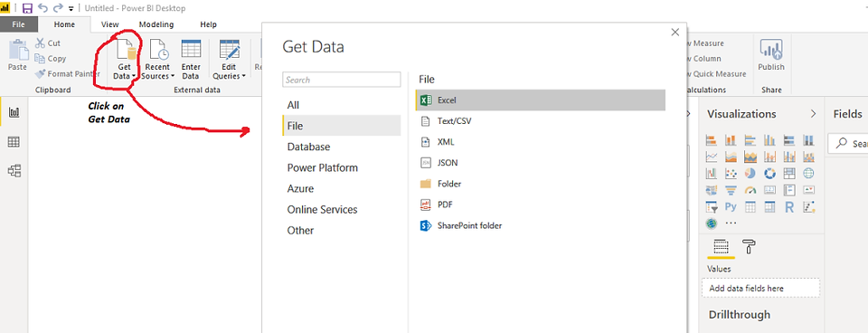The width and height of the screenshot is (868, 333).
Task: Click the Redo arrow in title bar
Action: tap(58, 8)
